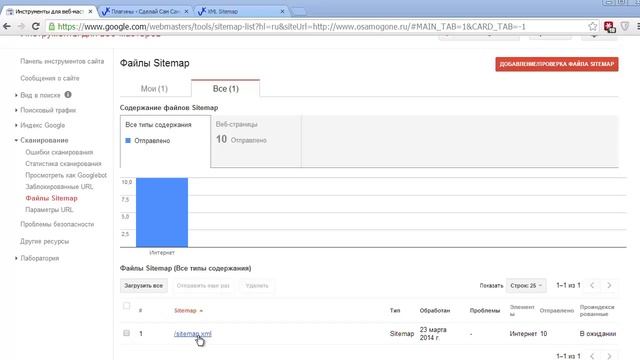
Task: Go to previous page arrow above table
Action: tap(592, 285)
